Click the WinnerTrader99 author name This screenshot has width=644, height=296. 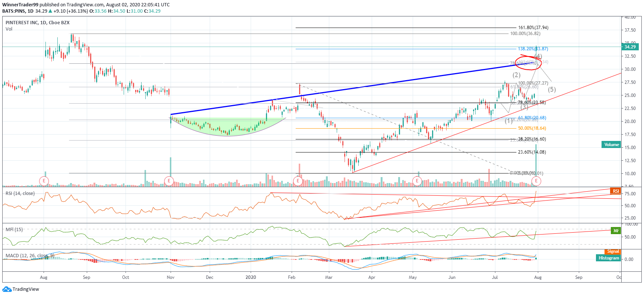pos(20,5)
